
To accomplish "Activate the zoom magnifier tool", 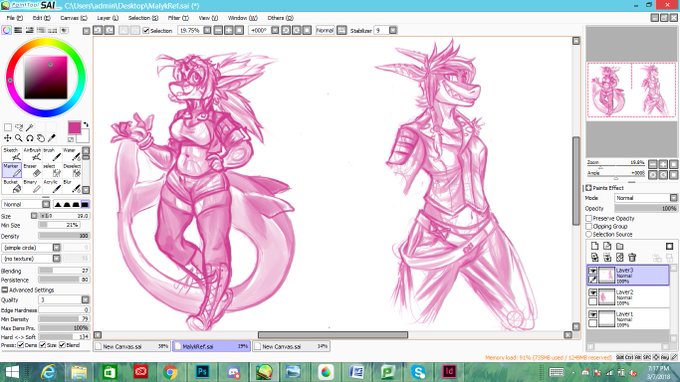I will click(19, 138).
